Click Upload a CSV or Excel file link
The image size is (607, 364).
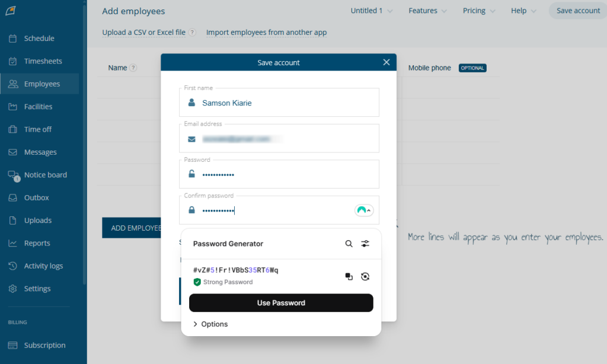143,33
